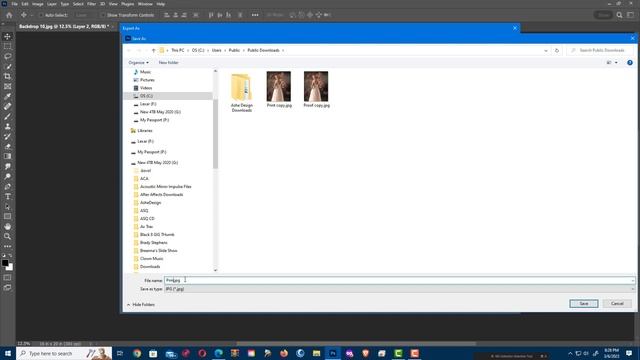Select the Eyedropper tool
This screenshot has height=360, width=640.
(7, 96)
